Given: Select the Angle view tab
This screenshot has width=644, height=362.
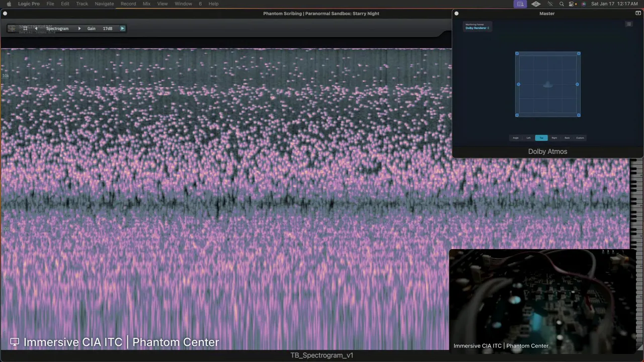Looking at the screenshot, I should 516,138.
